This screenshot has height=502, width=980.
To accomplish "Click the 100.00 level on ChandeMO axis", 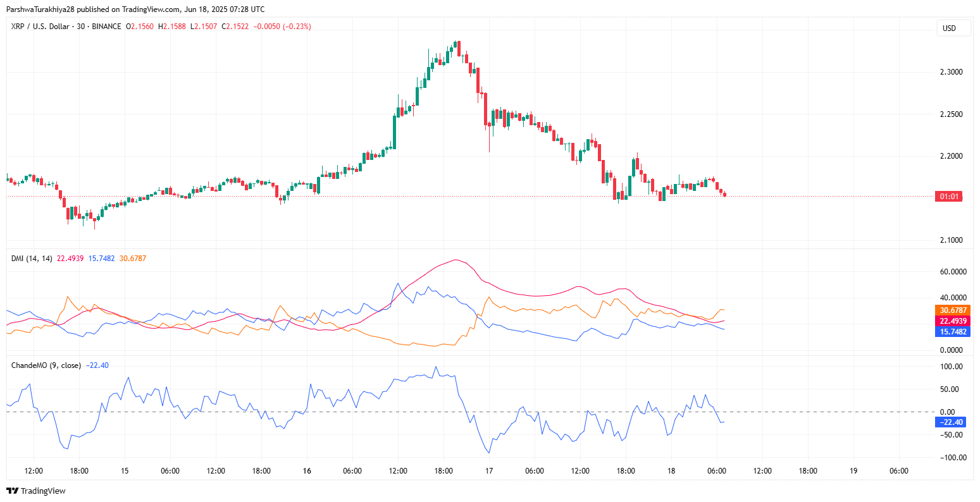I will (952, 367).
